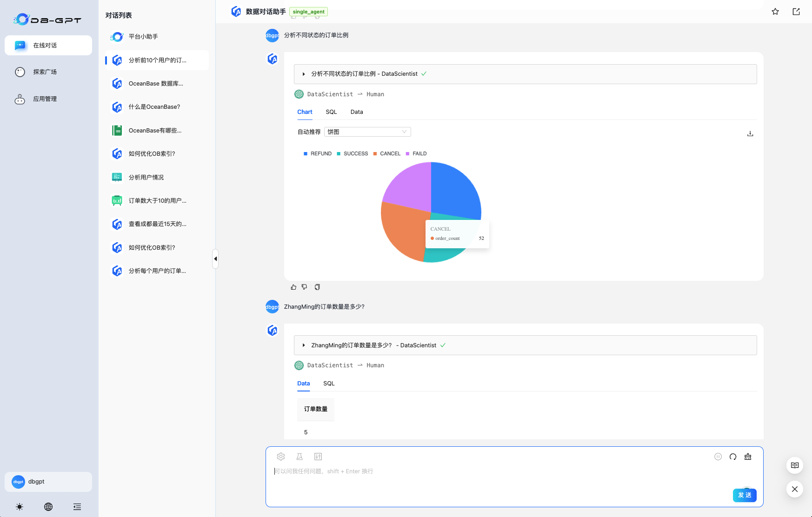The width and height of the screenshot is (812, 517).
Task: Download the pie chart image
Action: (x=750, y=133)
